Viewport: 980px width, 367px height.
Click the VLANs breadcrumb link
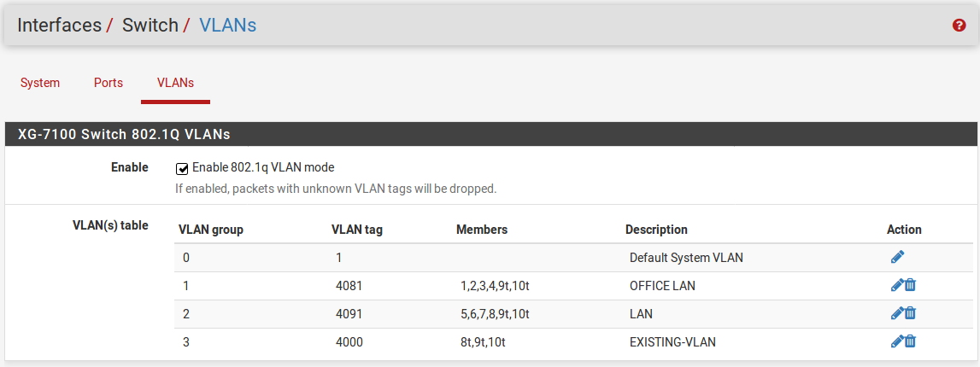227,26
